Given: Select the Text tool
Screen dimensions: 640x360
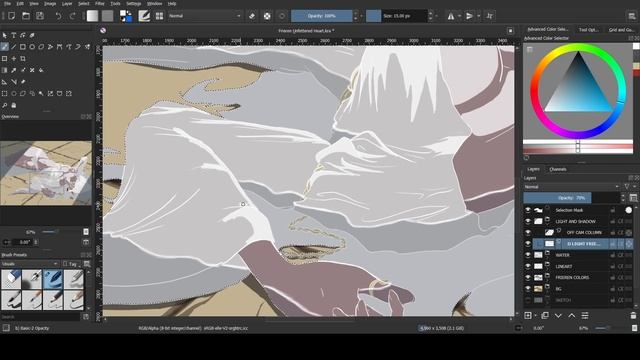Looking at the screenshot, I should 13,36.
